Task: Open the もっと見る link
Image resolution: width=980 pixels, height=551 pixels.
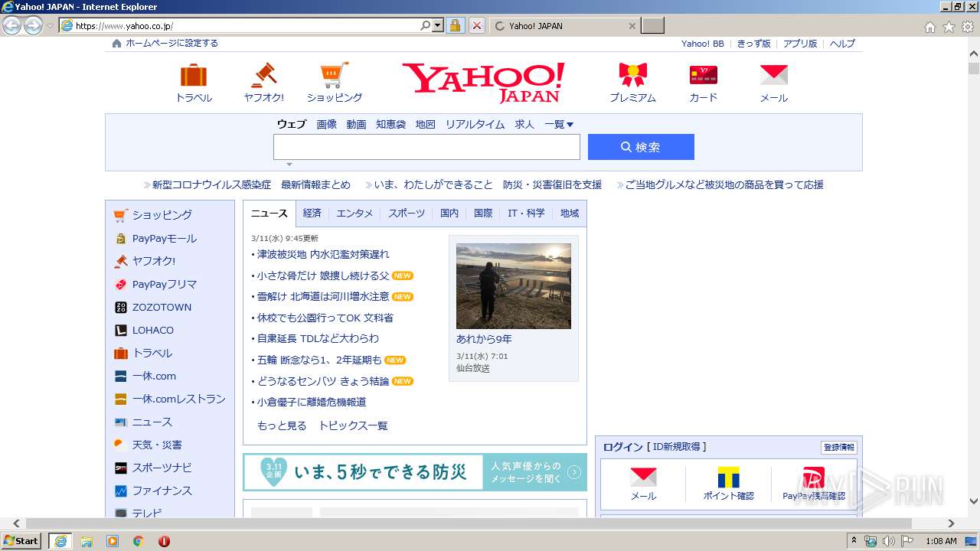Action: [x=282, y=426]
